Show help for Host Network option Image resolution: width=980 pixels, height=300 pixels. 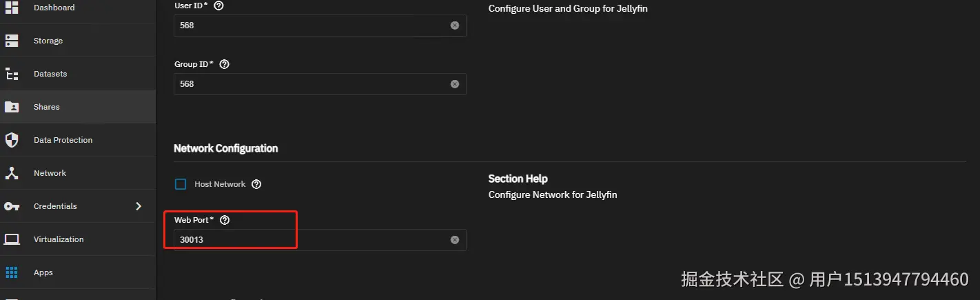coord(256,184)
